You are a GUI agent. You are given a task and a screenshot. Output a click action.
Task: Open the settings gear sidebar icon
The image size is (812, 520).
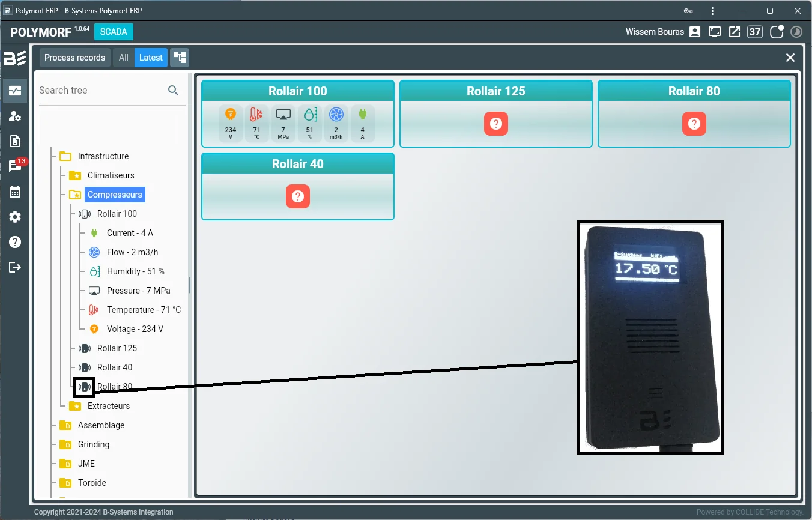[14, 217]
